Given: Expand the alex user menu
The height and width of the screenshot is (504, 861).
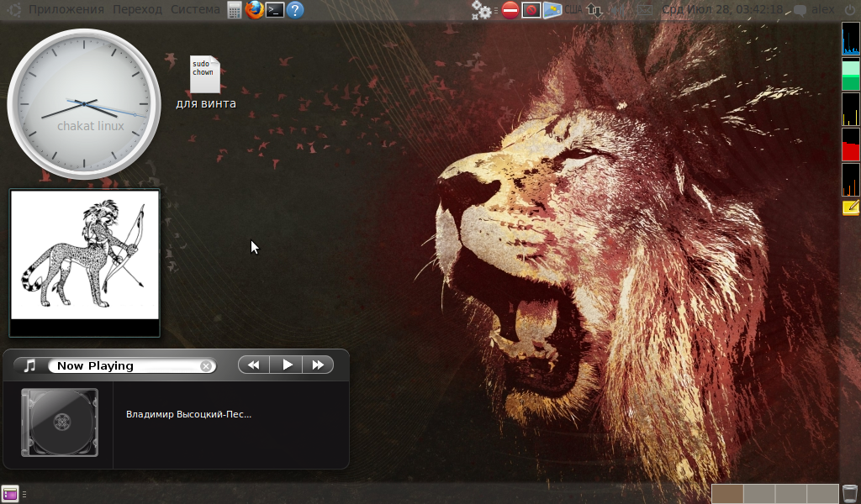Looking at the screenshot, I should [822, 9].
